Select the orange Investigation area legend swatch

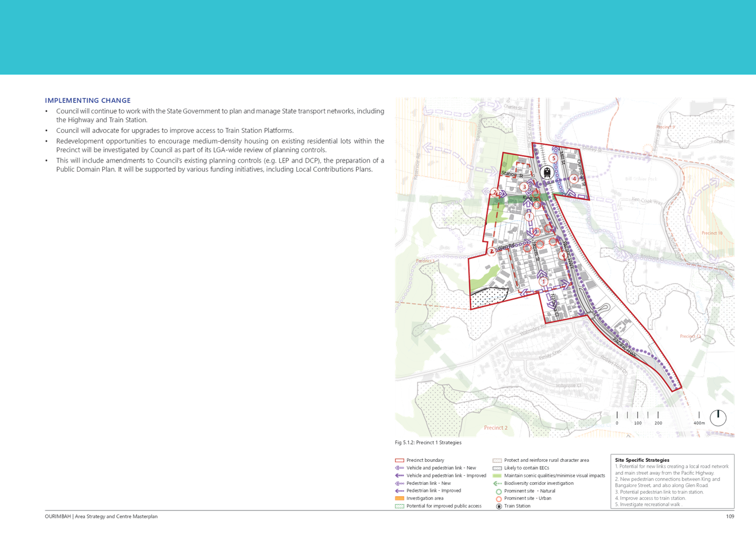399,498
